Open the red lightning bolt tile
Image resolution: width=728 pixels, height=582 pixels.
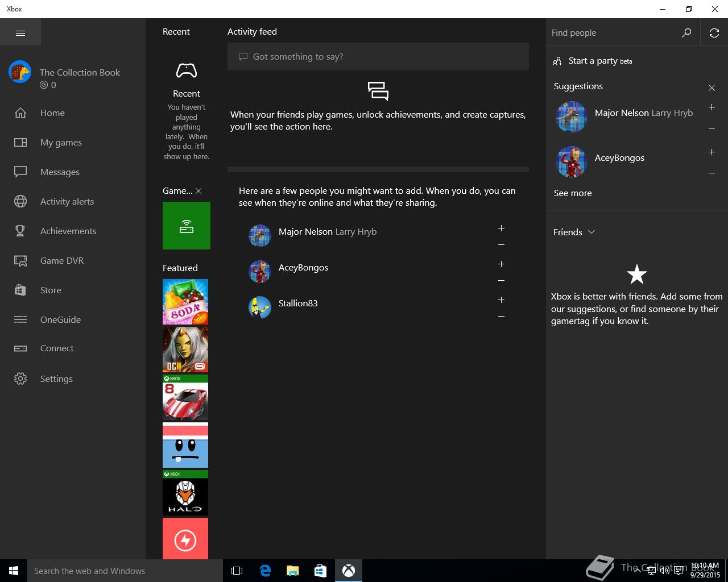(x=185, y=539)
